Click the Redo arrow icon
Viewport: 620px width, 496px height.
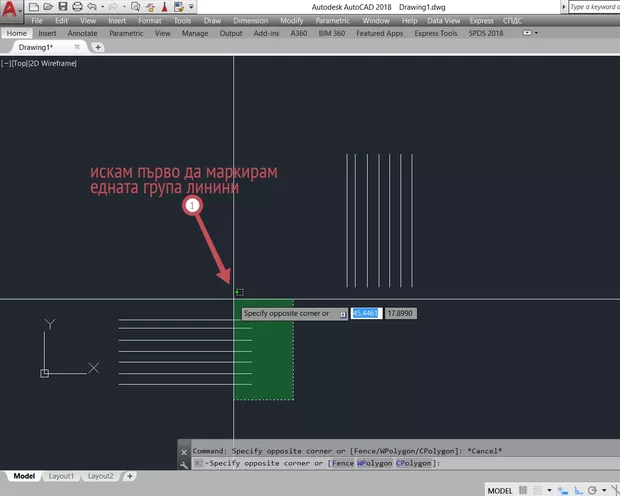pyautogui.click(x=113, y=7)
